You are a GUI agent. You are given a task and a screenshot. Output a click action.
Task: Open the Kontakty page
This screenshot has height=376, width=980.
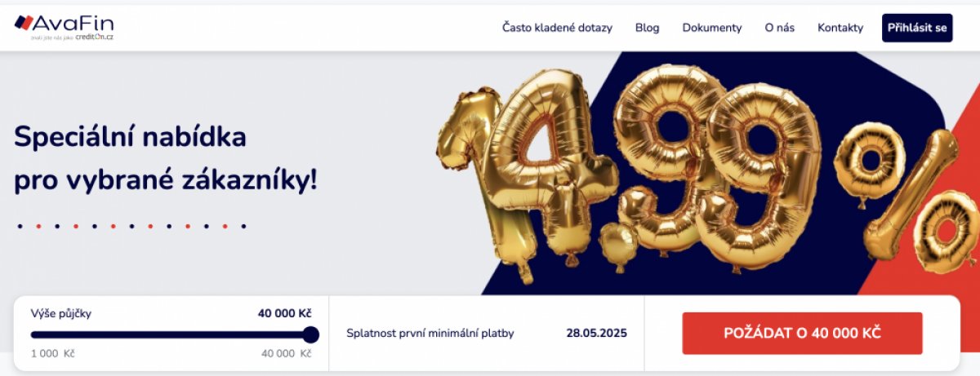(x=840, y=28)
